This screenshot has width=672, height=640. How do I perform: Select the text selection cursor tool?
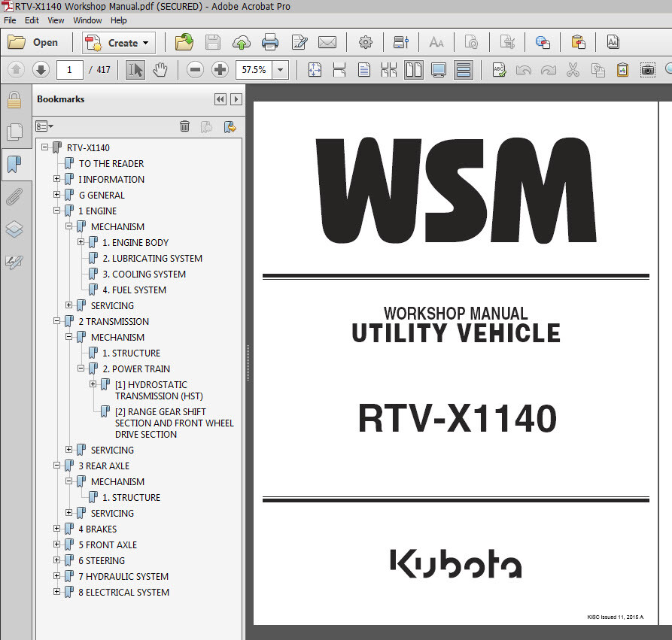(135, 70)
